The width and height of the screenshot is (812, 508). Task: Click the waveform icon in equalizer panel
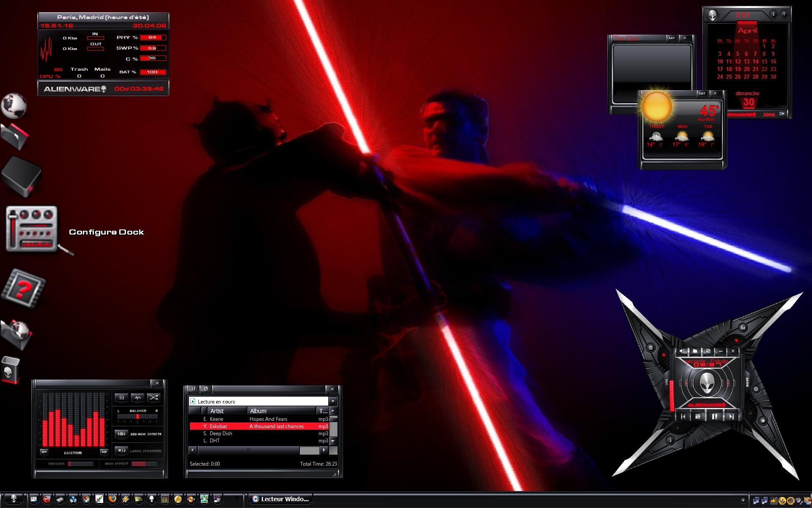click(137, 398)
